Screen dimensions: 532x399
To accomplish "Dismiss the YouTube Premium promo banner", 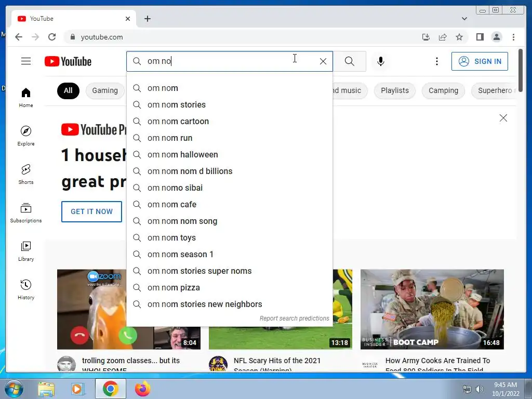I will click(503, 118).
